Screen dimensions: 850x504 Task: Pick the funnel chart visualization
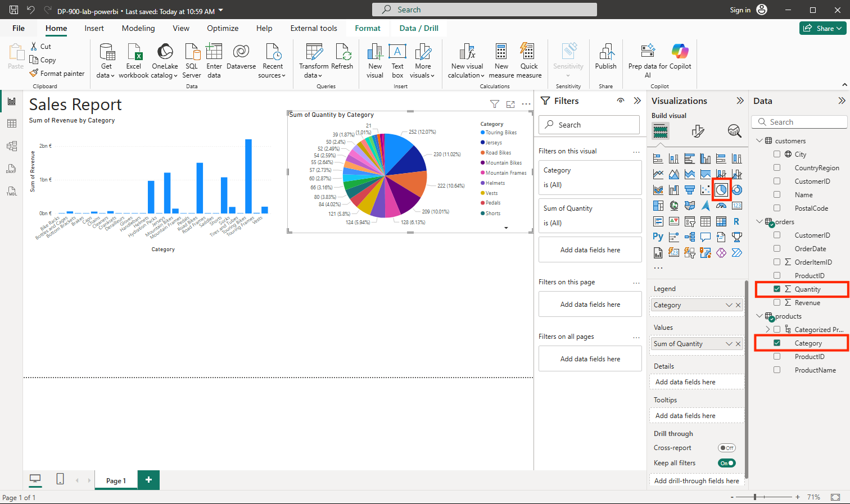pos(690,190)
